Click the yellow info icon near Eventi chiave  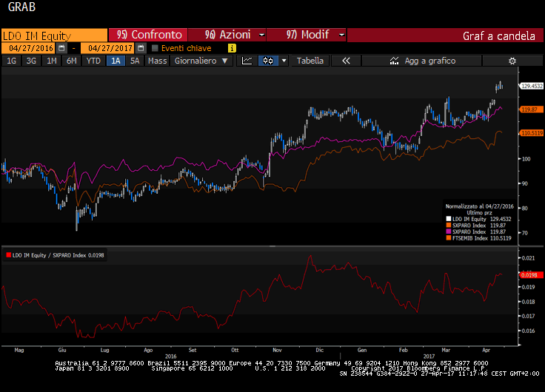coord(232,48)
